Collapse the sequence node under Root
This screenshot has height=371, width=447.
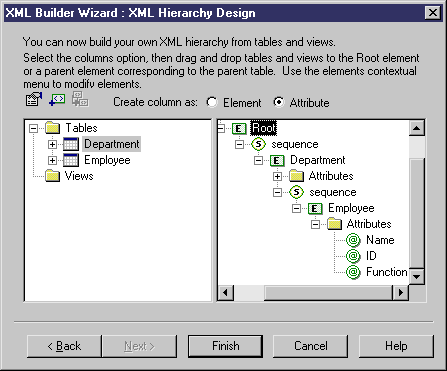tap(239, 144)
